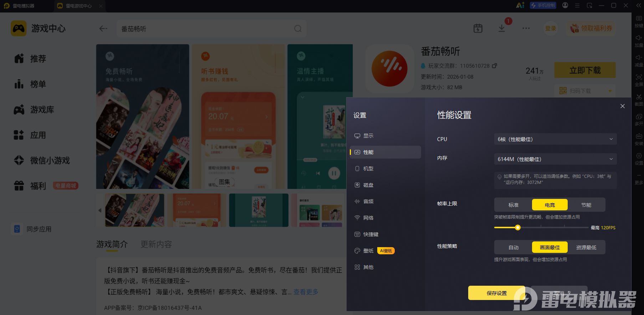Viewport: 644px width, 315px height.
Task: Open the calendar reservation icon in the game center
Action: 478,29
